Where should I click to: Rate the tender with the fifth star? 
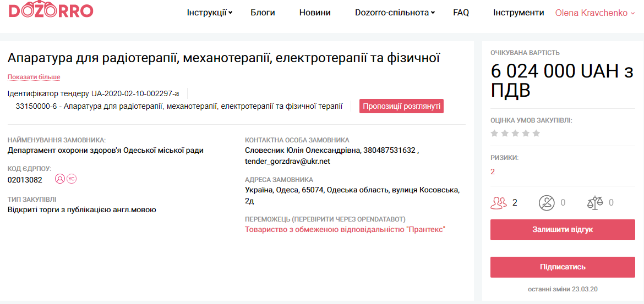coord(536,134)
